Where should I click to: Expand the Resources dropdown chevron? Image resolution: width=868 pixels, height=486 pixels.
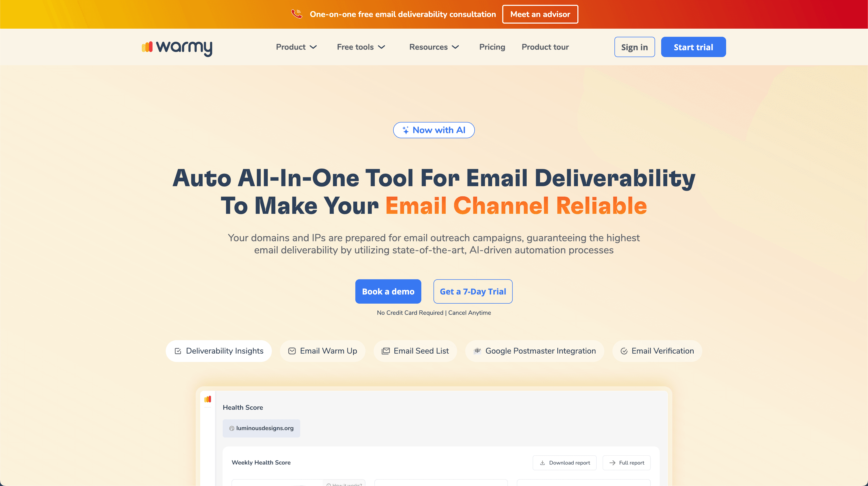[455, 47]
